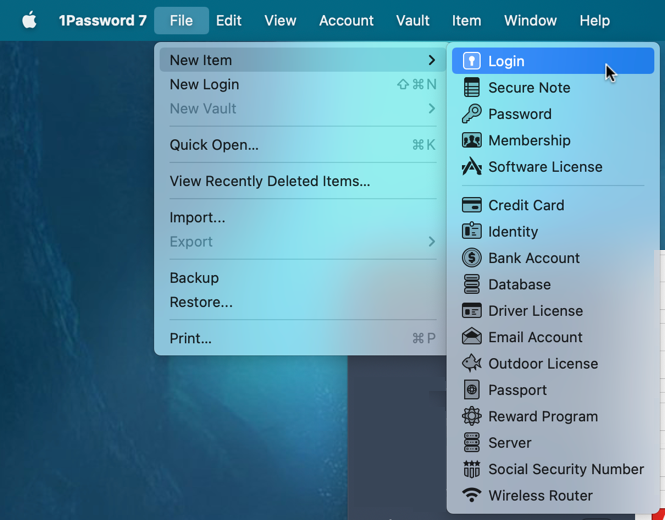
Task: Choose Email Account label text
Action: click(535, 337)
